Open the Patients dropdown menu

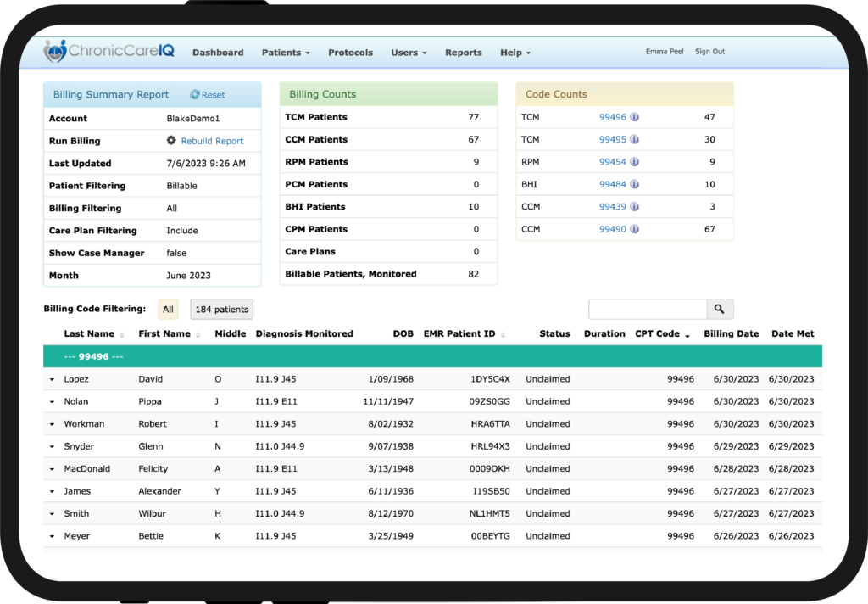click(x=286, y=53)
